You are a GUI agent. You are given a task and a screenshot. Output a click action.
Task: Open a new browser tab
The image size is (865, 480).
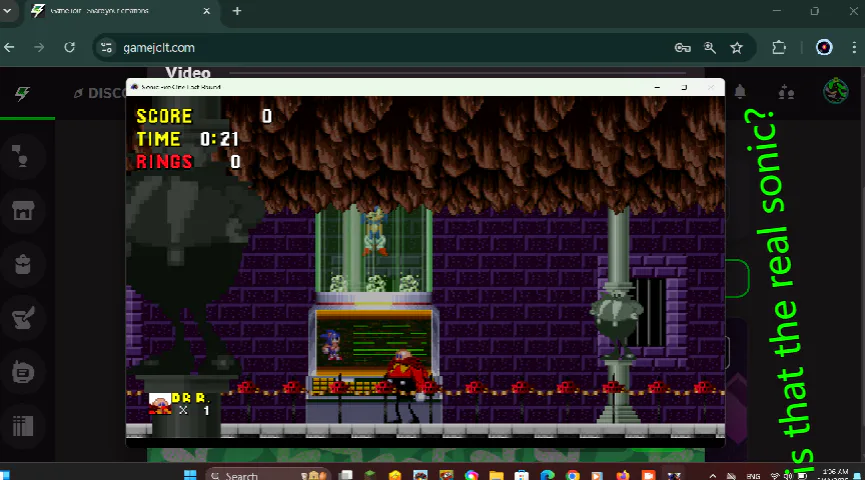click(x=237, y=11)
